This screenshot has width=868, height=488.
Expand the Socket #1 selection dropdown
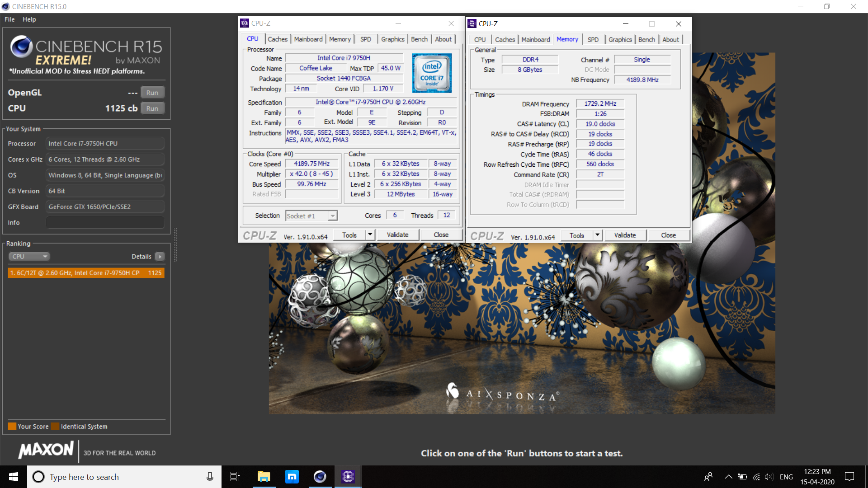[333, 216]
